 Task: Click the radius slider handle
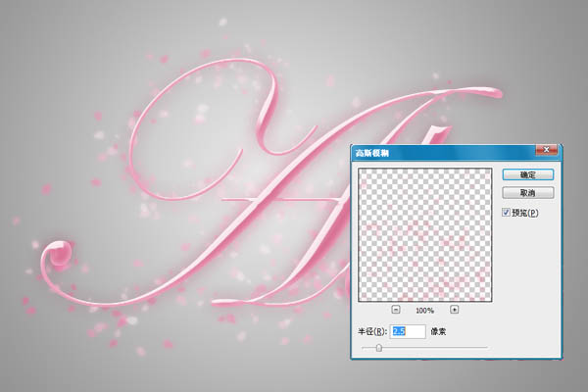tap(378, 347)
